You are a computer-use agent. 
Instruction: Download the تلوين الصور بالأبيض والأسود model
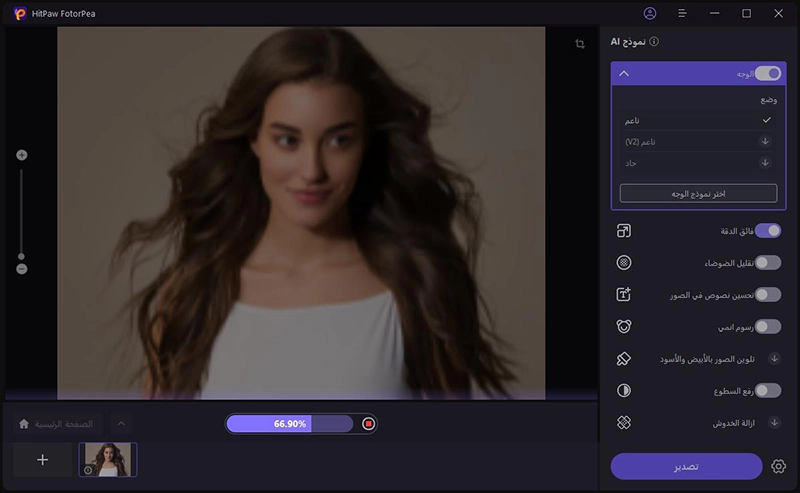tap(773, 358)
